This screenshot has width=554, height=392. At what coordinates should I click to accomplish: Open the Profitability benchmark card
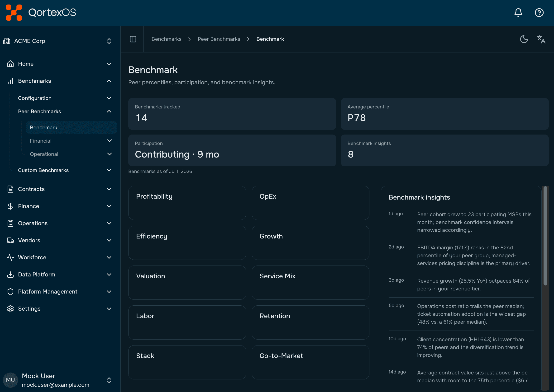point(187,203)
